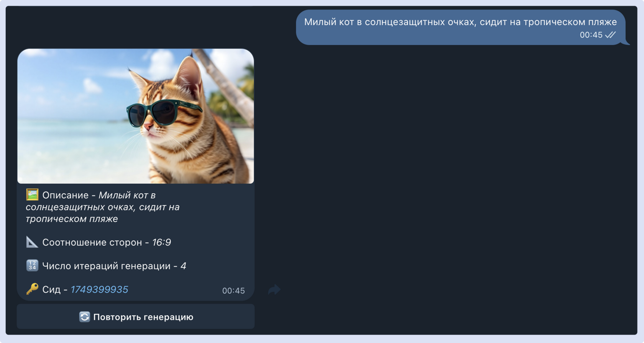
Task: Click the 00:45 timestamp in sent message
Action: [591, 35]
